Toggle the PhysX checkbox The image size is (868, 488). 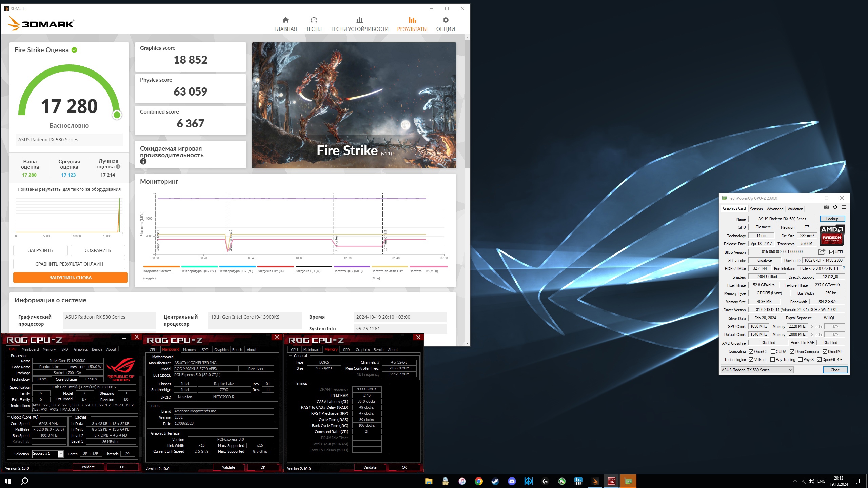800,360
